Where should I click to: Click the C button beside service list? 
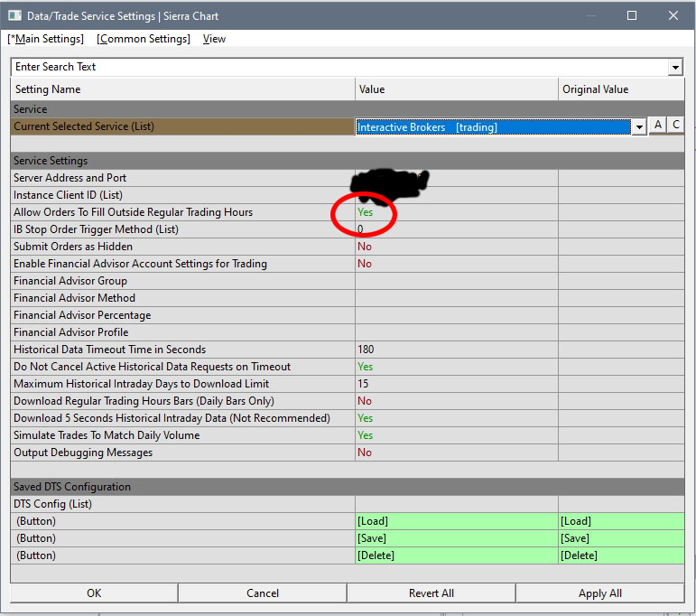pos(675,125)
